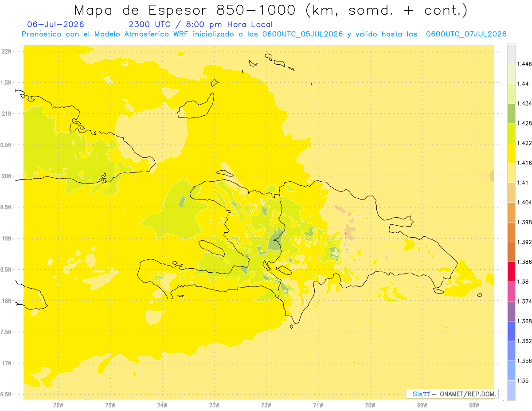This screenshot has height=411, width=532.
Task: Click the colorbar value "1.404"
Action: click(524, 202)
